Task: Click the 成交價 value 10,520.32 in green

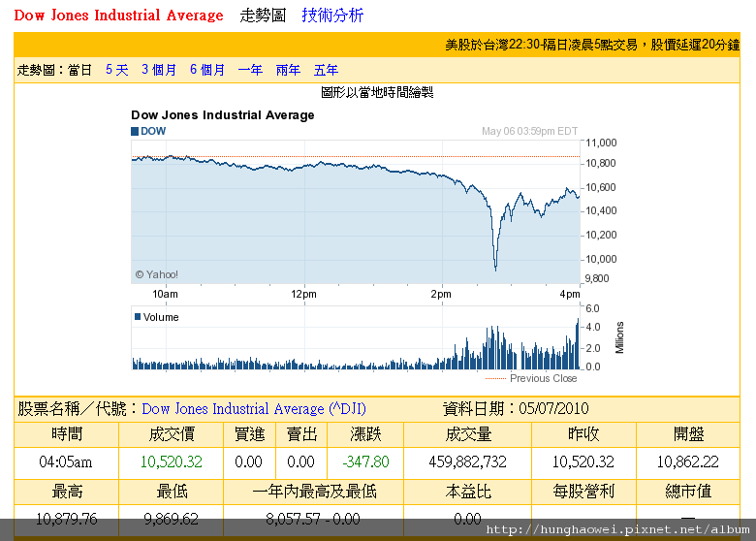Action: coord(172,461)
